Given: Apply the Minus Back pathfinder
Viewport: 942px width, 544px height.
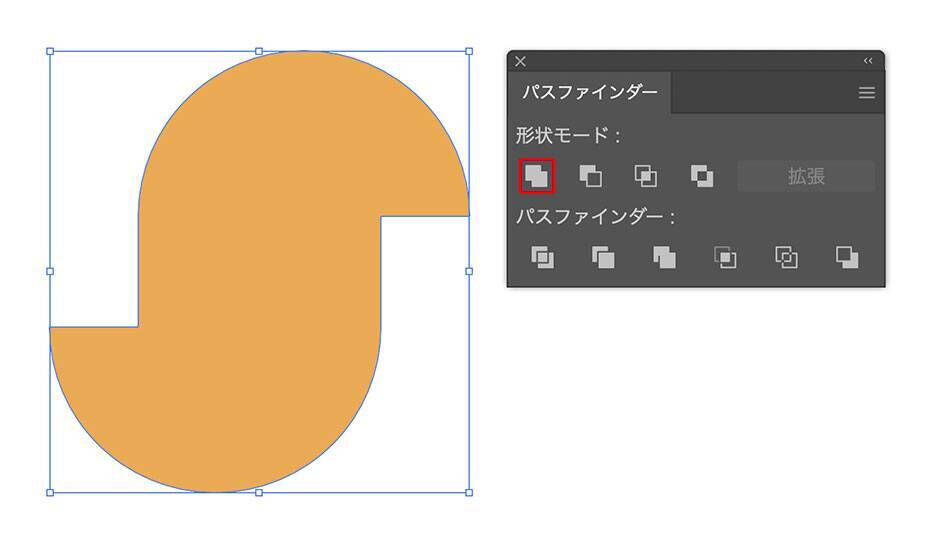Looking at the screenshot, I should pos(847,257).
